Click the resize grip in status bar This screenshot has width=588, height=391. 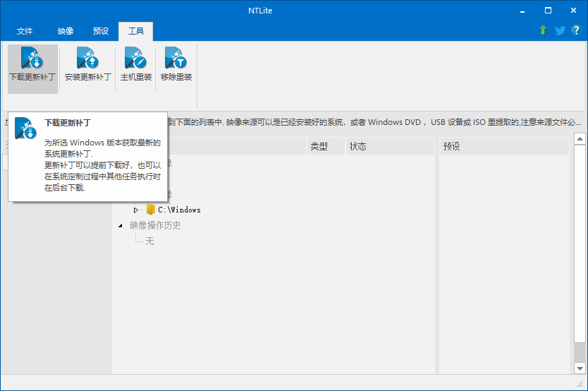580,384
